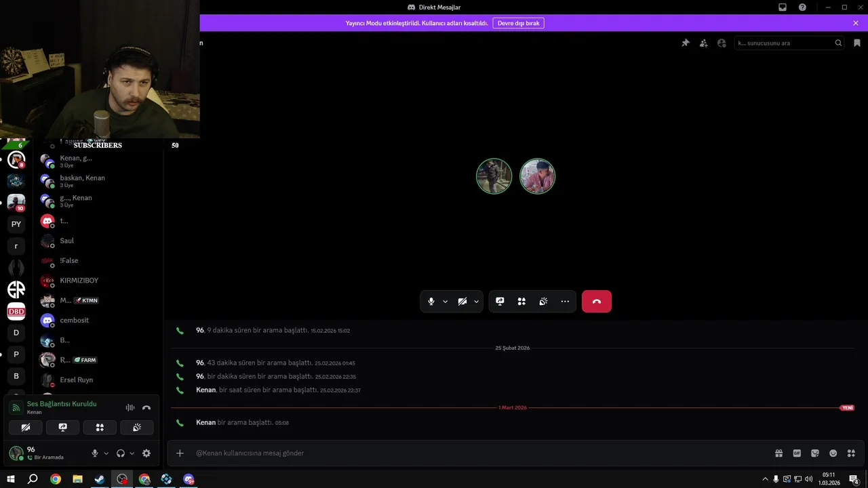This screenshot has width=868, height=488.
Task: Select the 'D' server icon
Action: 16,333
